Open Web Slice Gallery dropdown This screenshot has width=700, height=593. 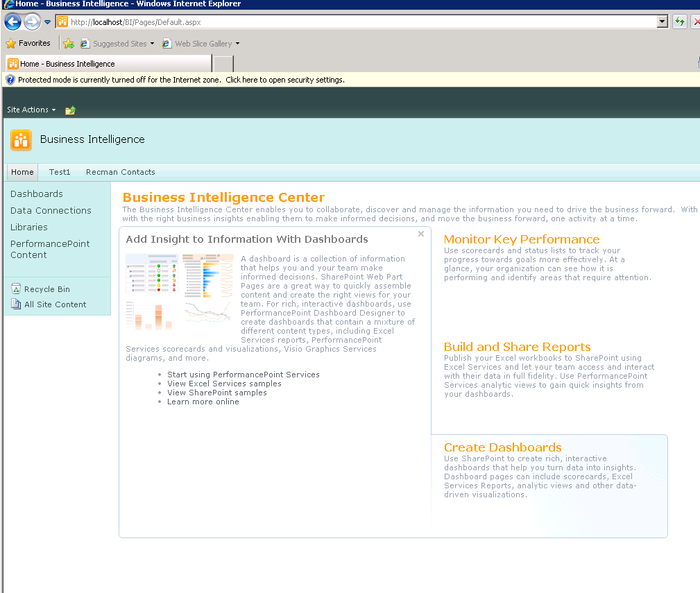point(237,43)
